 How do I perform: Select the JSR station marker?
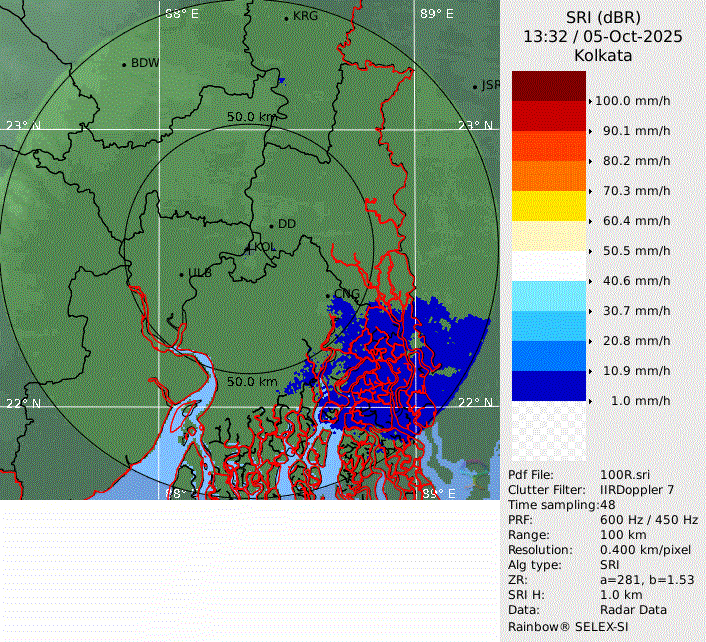475,87
